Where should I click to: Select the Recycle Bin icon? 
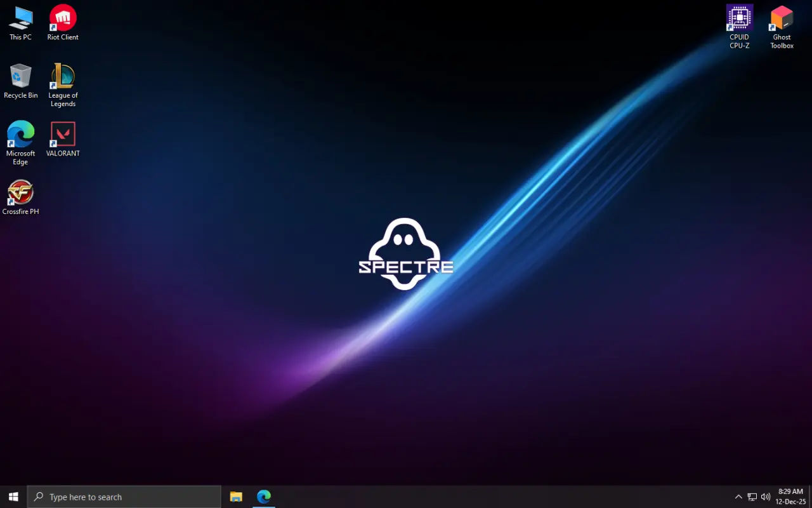point(20,81)
